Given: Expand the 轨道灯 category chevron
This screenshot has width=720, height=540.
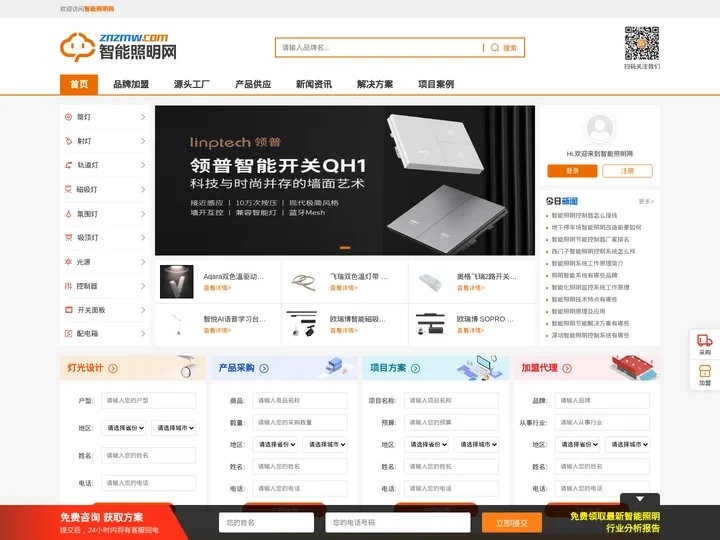Looking at the screenshot, I should 143,165.
